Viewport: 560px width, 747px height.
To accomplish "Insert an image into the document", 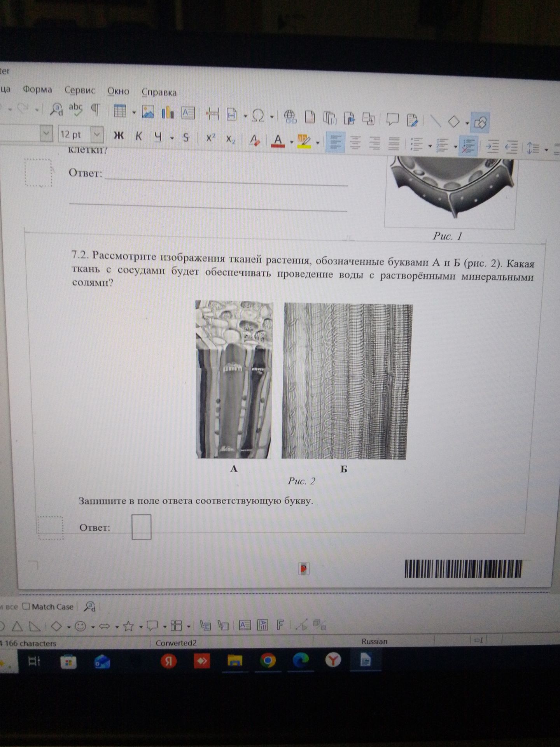I will (x=148, y=112).
